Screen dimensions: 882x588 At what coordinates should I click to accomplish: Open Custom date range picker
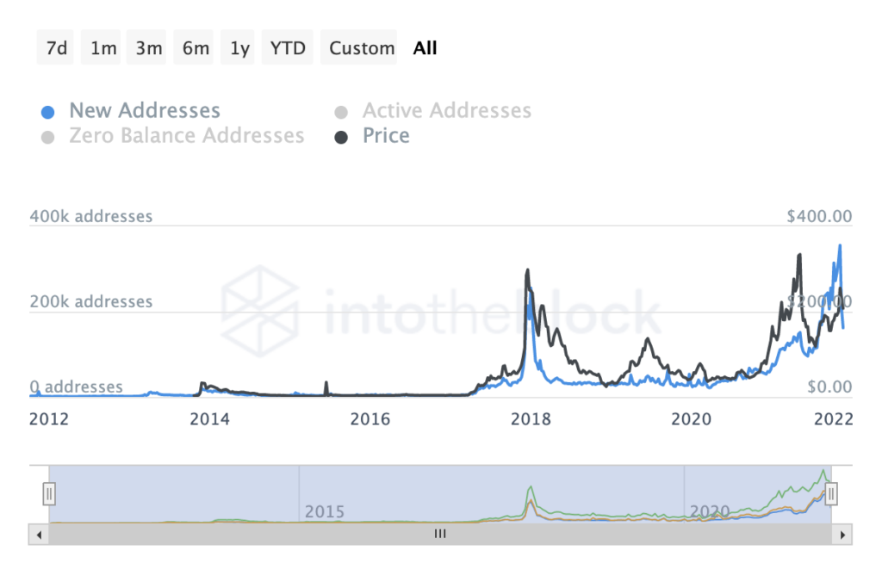(x=359, y=48)
